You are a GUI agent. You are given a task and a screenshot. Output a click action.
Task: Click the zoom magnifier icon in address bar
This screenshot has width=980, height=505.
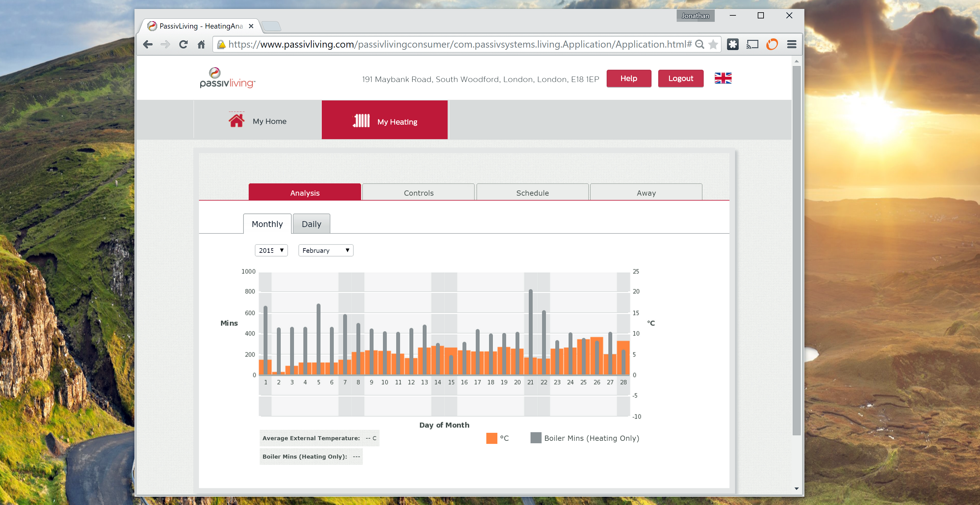coord(699,45)
